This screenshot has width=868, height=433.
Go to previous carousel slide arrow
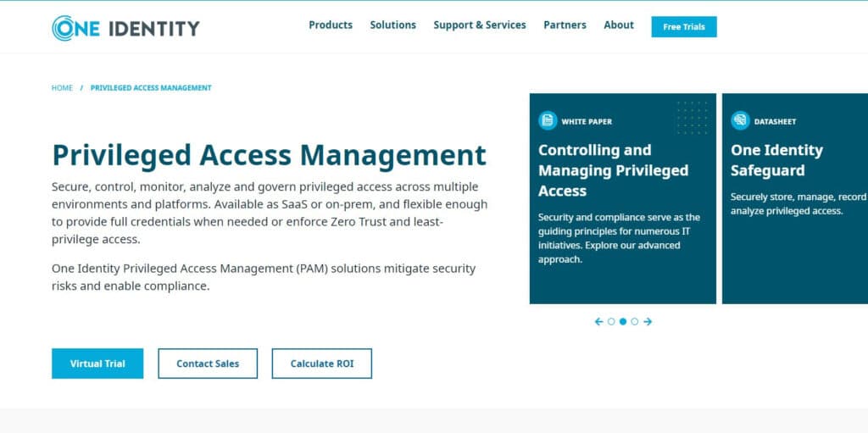pos(598,322)
